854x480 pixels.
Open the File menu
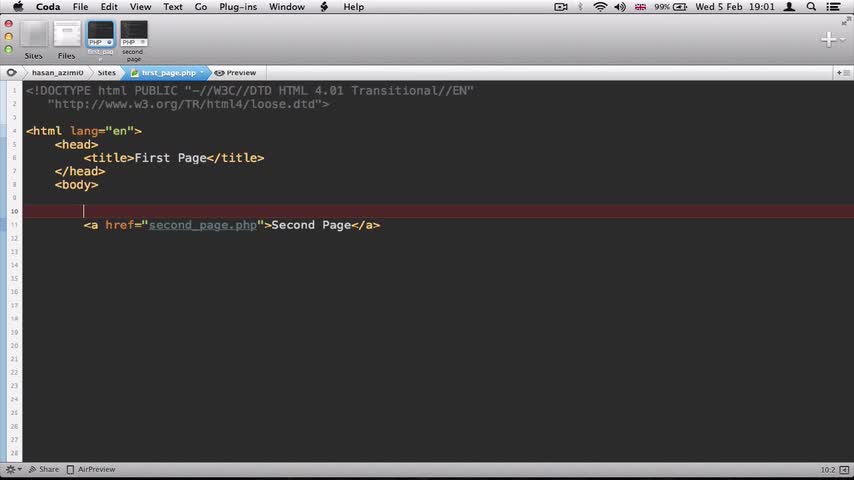(80, 7)
